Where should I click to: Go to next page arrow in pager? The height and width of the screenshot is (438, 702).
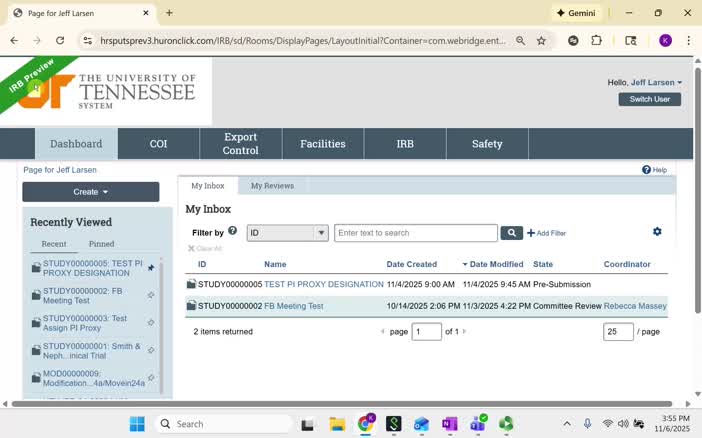tap(464, 331)
